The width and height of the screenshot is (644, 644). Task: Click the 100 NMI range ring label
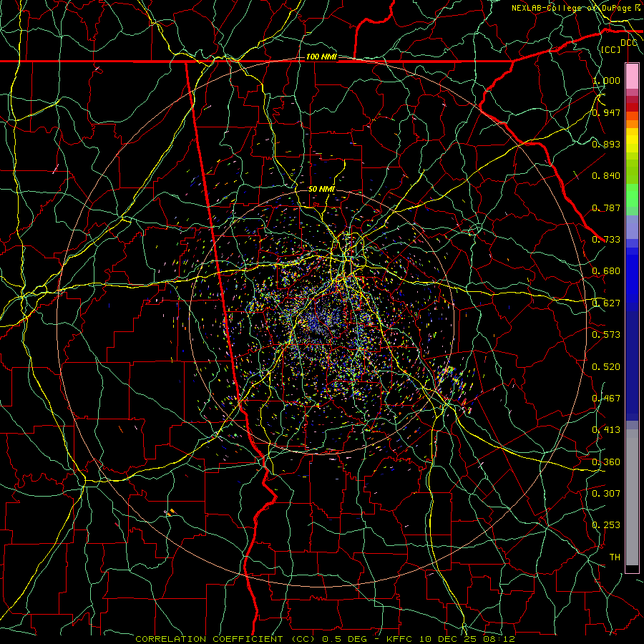(321, 57)
